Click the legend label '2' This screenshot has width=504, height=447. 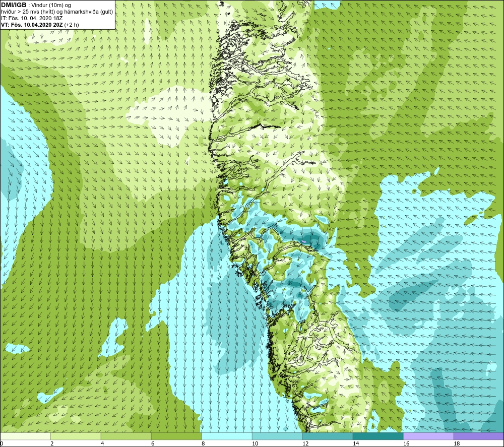[52, 443]
